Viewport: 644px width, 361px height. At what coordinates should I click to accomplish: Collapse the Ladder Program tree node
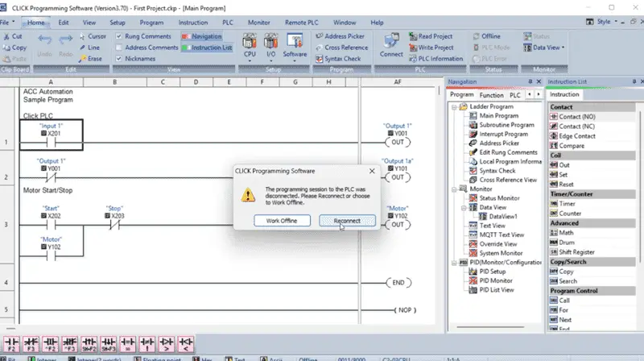click(x=454, y=107)
